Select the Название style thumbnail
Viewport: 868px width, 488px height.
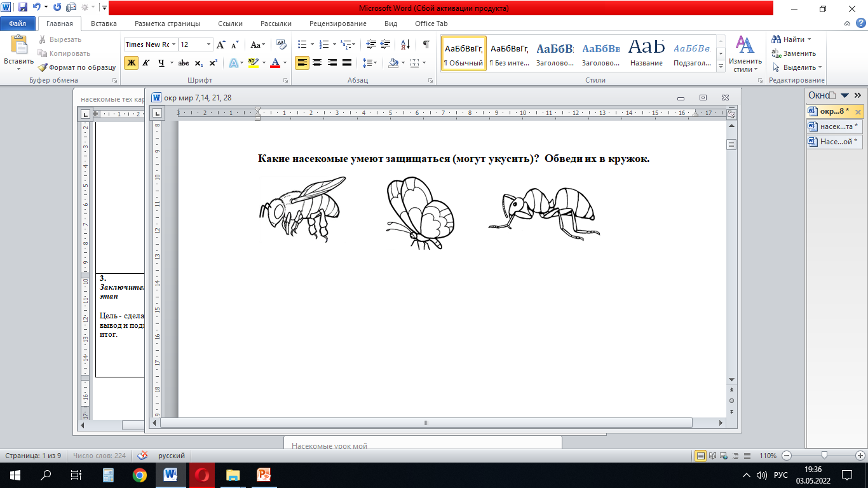pos(646,53)
